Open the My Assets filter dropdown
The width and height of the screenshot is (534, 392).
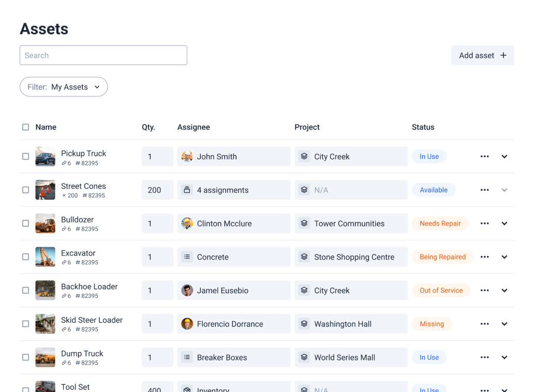click(x=64, y=87)
